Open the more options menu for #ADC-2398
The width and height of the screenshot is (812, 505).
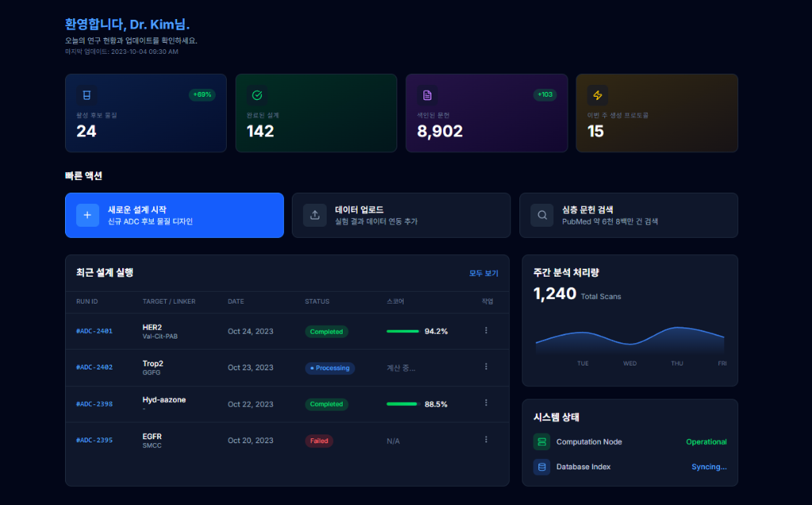(x=486, y=404)
